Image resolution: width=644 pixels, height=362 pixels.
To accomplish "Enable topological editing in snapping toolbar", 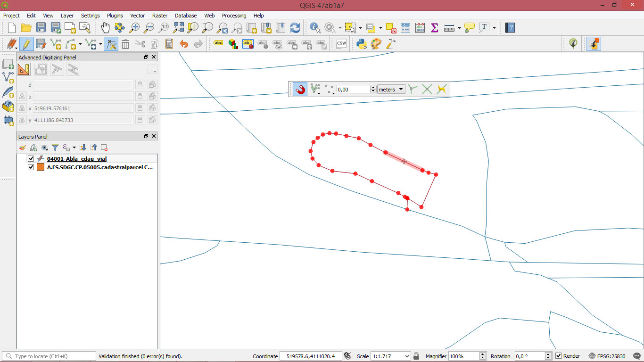I will (413, 89).
